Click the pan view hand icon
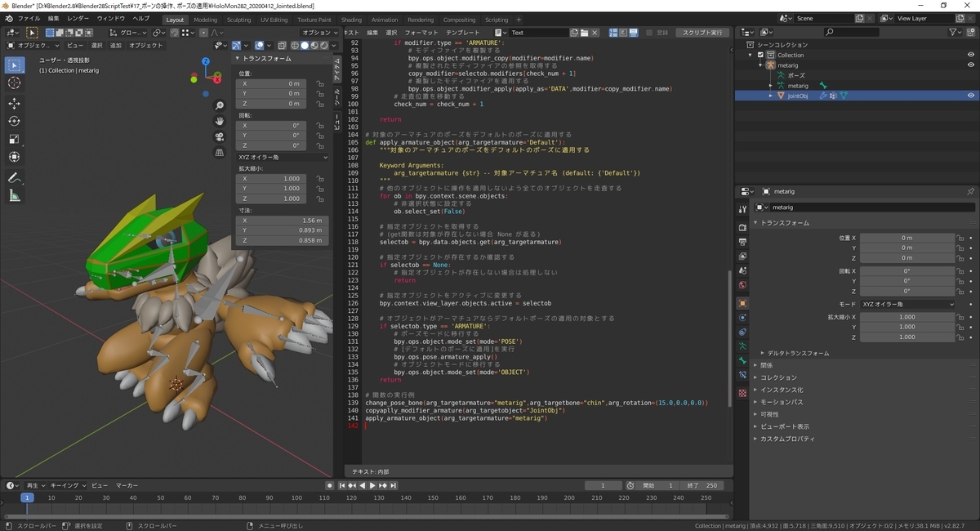 pyautogui.click(x=220, y=121)
